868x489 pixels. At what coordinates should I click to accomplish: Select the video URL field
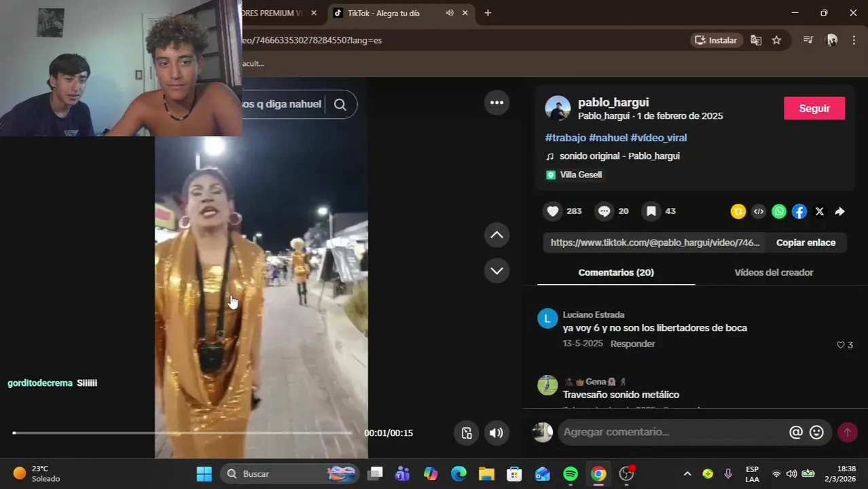coord(655,242)
